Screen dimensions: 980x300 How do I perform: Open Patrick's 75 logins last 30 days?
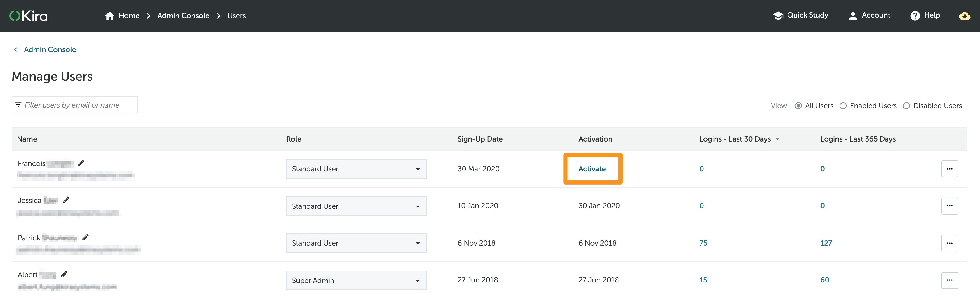703,243
